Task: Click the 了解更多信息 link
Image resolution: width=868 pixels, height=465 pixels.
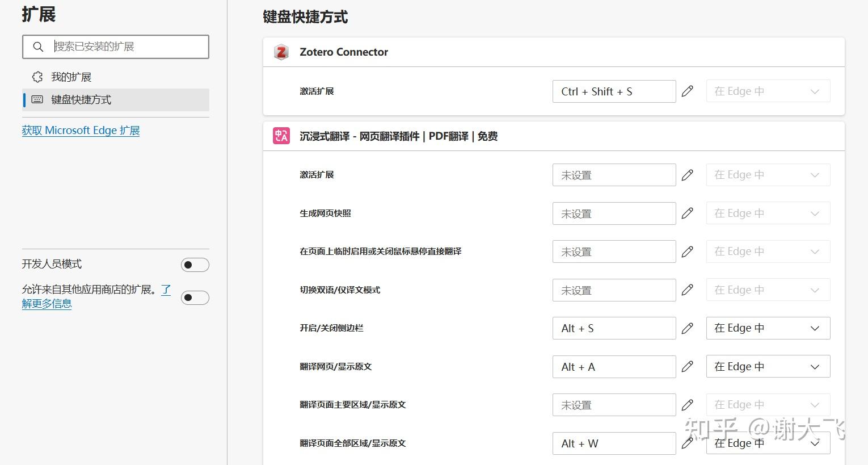Action: pyautogui.click(x=47, y=304)
